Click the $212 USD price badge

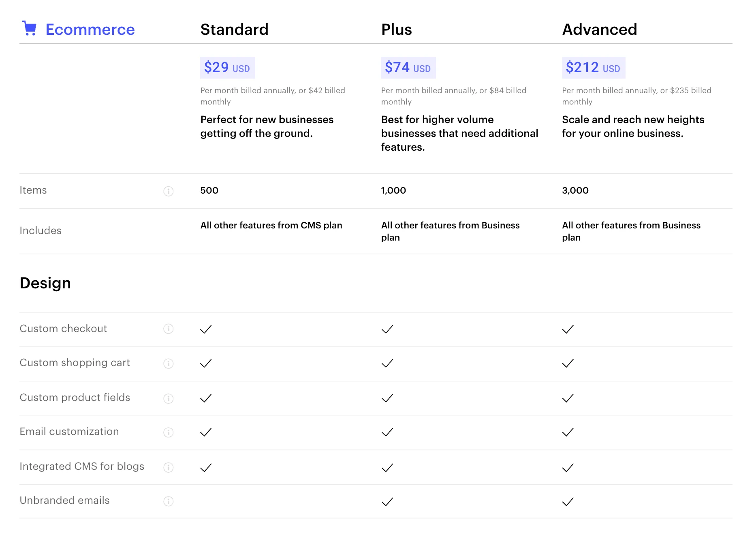click(x=593, y=68)
